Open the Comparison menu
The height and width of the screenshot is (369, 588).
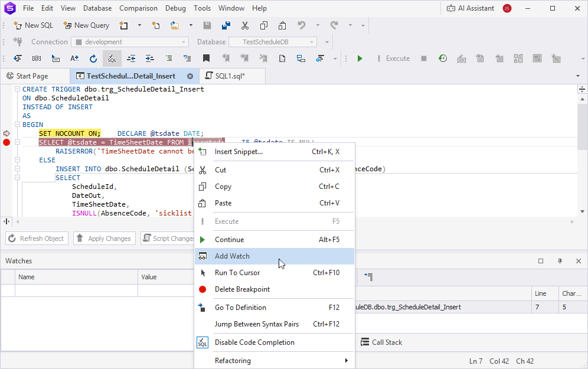[138, 8]
